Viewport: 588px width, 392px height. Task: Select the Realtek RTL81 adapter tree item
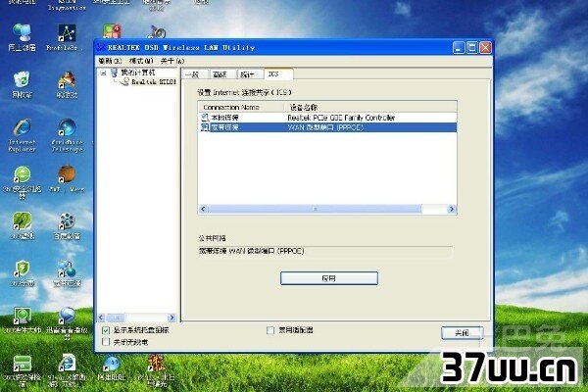(154, 81)
